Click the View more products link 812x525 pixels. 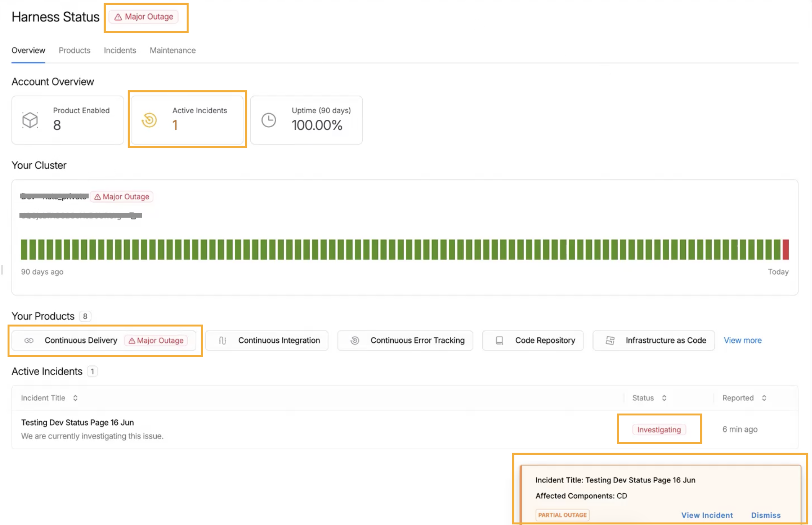[742, 340]
